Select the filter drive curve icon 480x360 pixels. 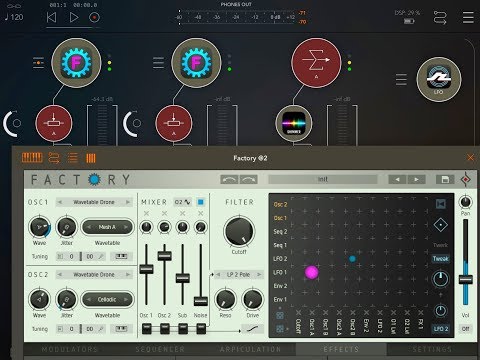coord(252,329)
